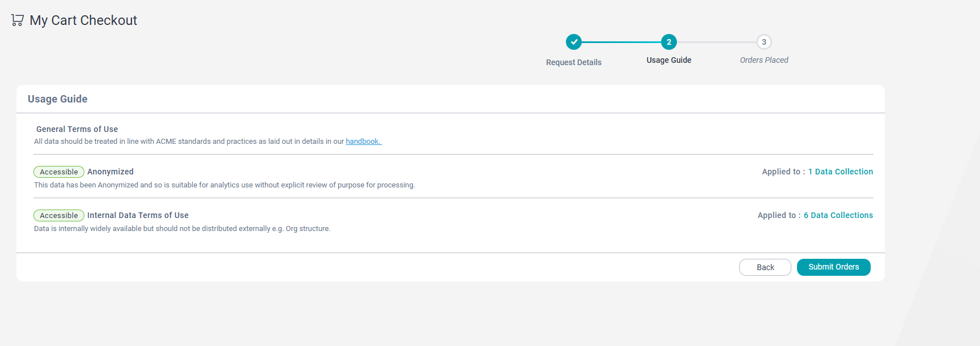
Task: Select step 2 circle in progress tracker
Action: coord(669,42)
